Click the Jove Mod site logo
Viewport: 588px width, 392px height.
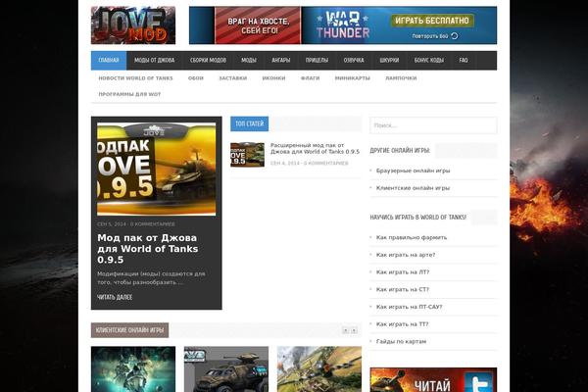(x=133, y=25)
